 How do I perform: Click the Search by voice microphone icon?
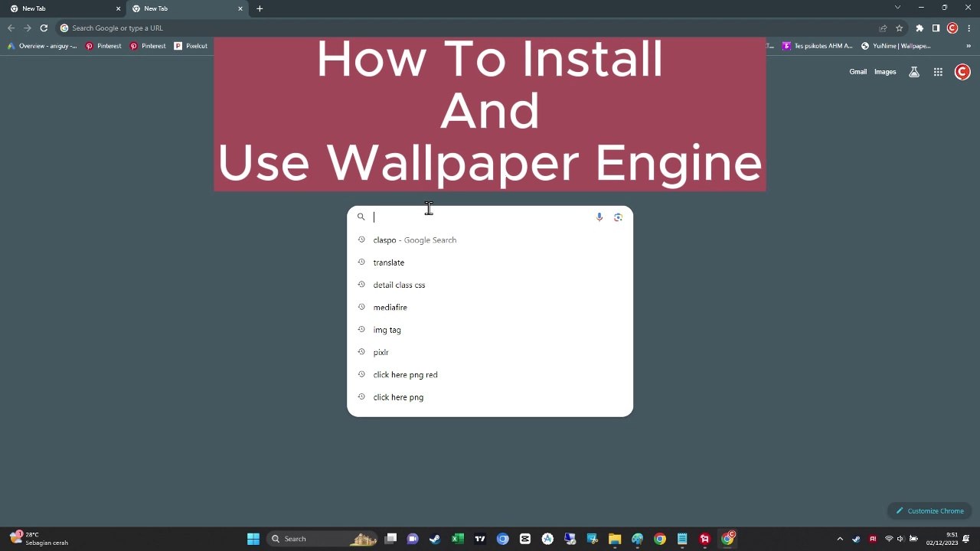[x=599, y=217]
